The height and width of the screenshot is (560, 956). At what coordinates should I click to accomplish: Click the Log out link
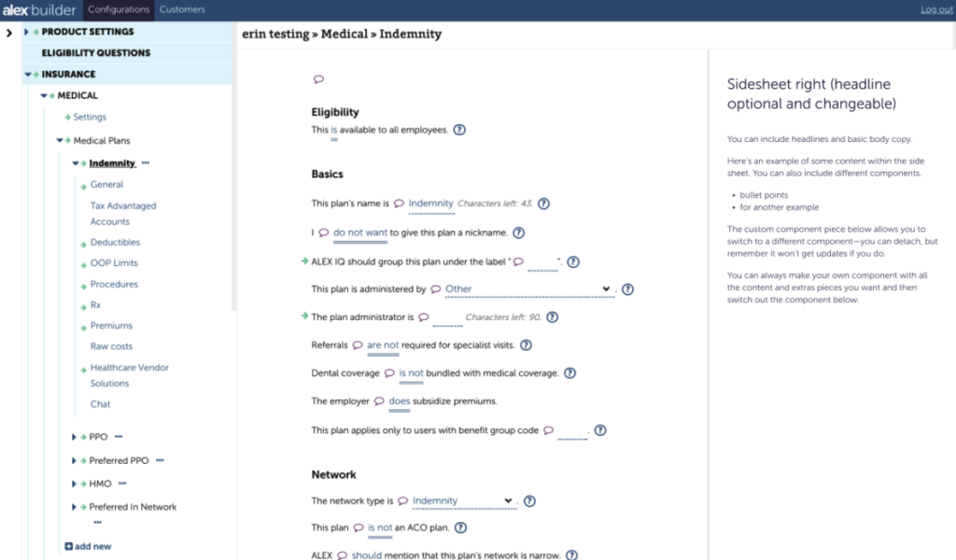tap(936, 9)
